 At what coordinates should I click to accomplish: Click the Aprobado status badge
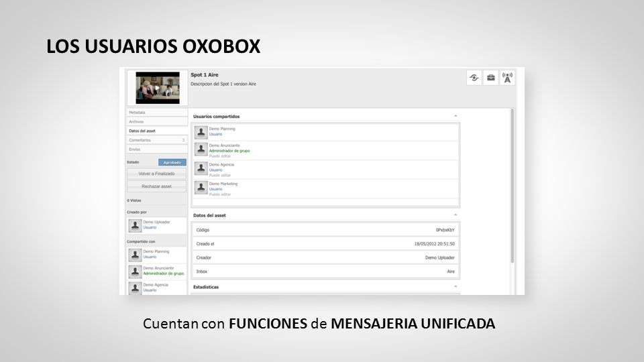(x=172, y=162)
